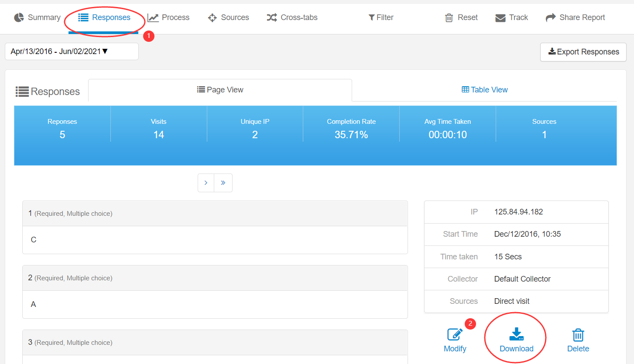The width and height of the screenshot is (634, 364).
Task: Click the Track envelope icon
Action: [500, 18]
